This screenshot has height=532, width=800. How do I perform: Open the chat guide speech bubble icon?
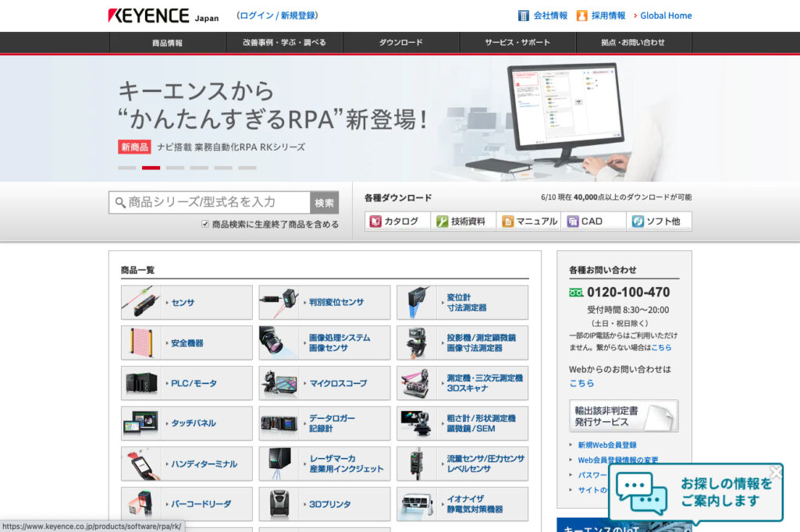(642, 494)
